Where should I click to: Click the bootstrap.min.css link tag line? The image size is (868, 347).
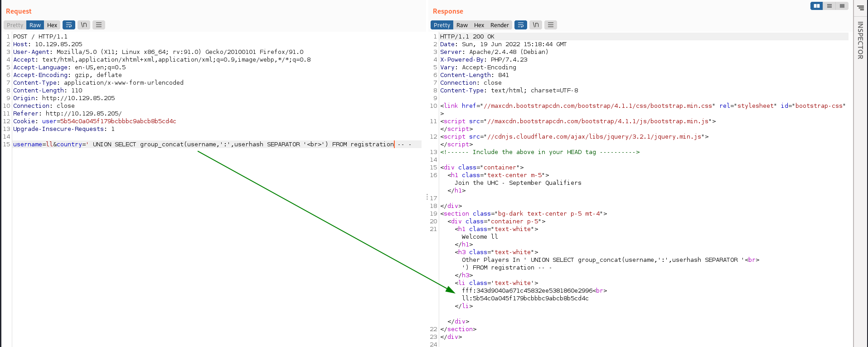(x=643, y=106)
